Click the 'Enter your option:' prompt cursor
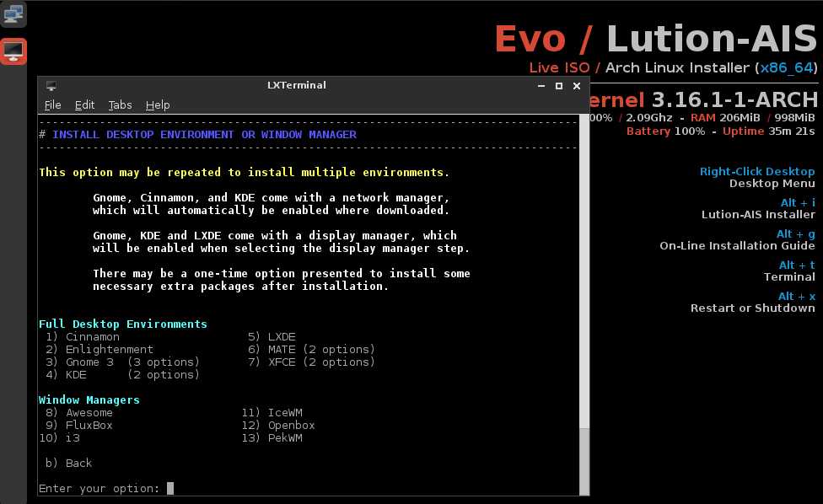This screenshot has height=504, width=823. [x=170, y=488]
